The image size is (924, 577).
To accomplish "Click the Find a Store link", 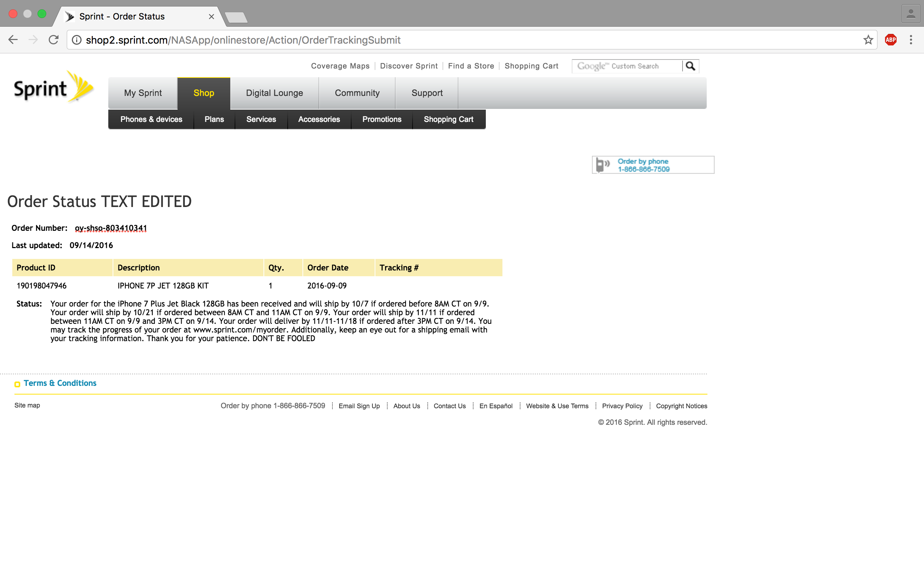I will pyautogui.click(x=471, y=66).
